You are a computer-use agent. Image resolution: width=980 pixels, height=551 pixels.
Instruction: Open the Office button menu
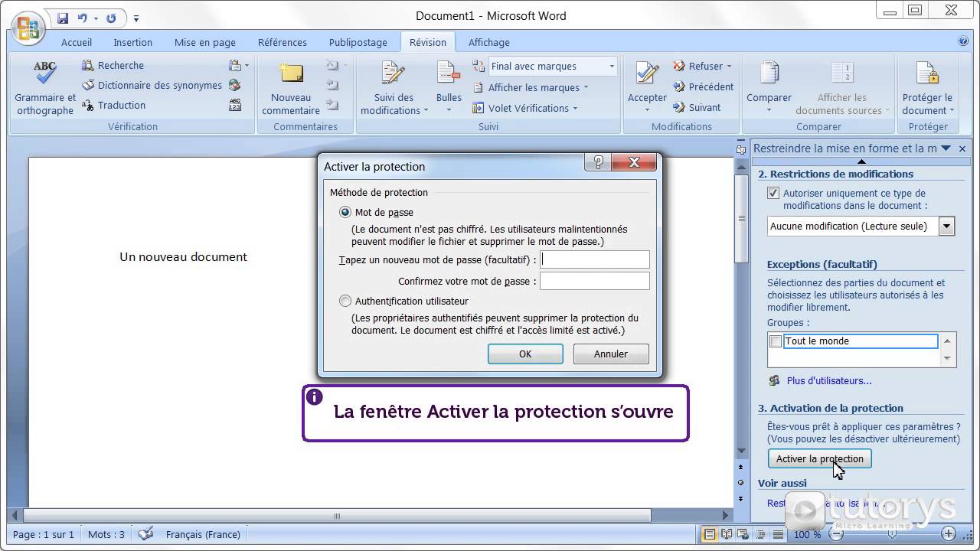click(28, 28)
